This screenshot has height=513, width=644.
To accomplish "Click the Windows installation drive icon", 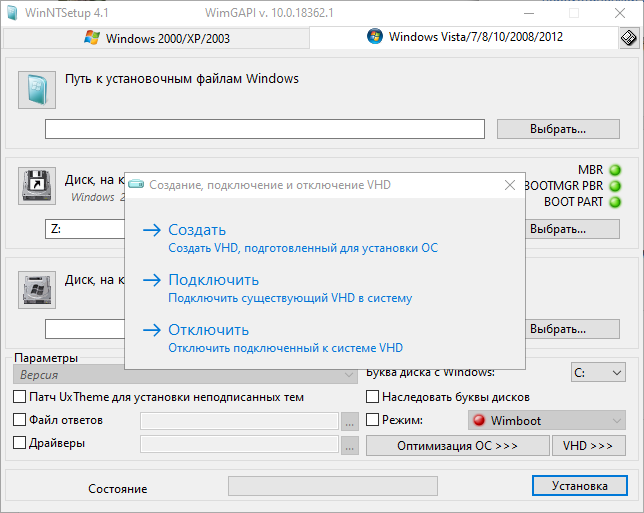I will click(x=37, y=290).
